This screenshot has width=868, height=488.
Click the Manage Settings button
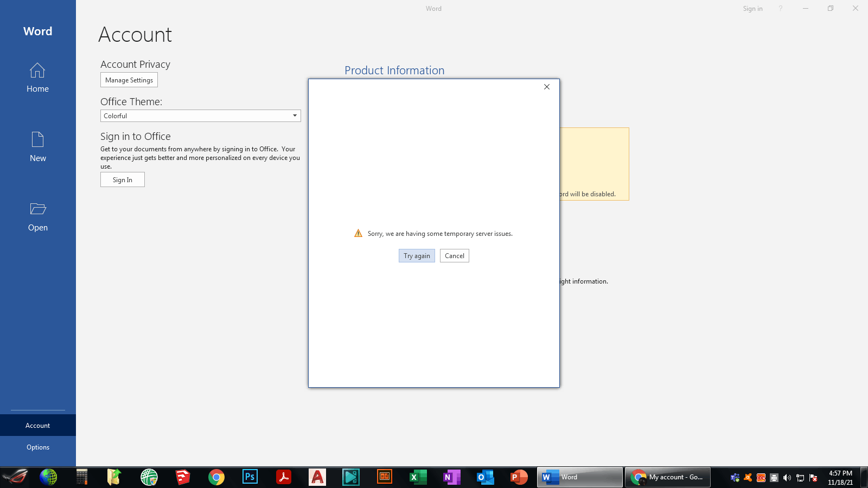(x=129, y=80)
